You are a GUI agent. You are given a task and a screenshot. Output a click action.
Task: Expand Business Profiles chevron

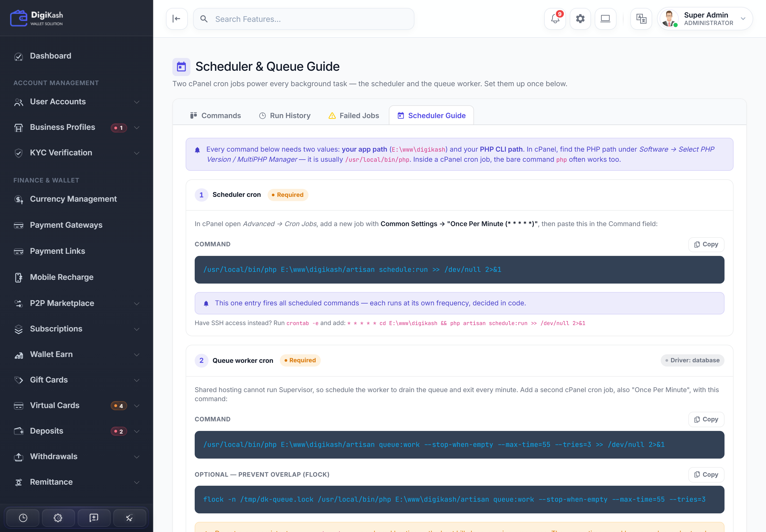pyautogui.click(x=137, y=128)
